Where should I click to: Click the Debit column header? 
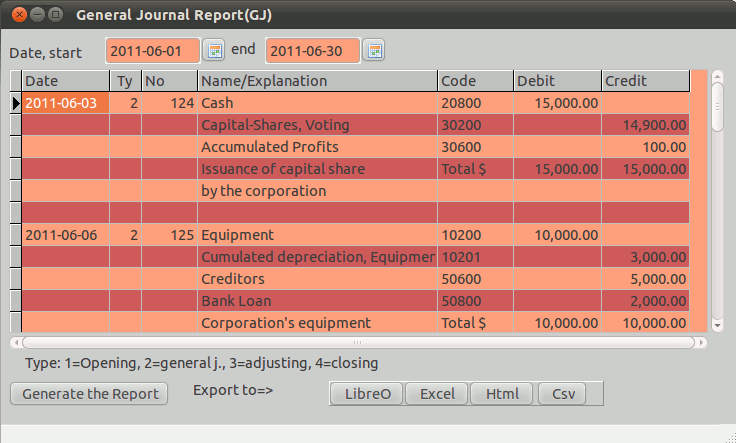tap(557, 81)
